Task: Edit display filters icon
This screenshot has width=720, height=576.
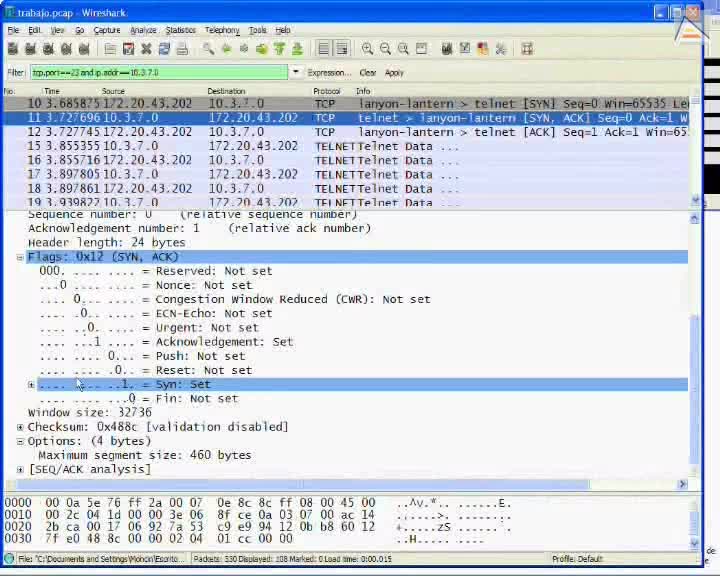Action: click(x=465, y=49)
